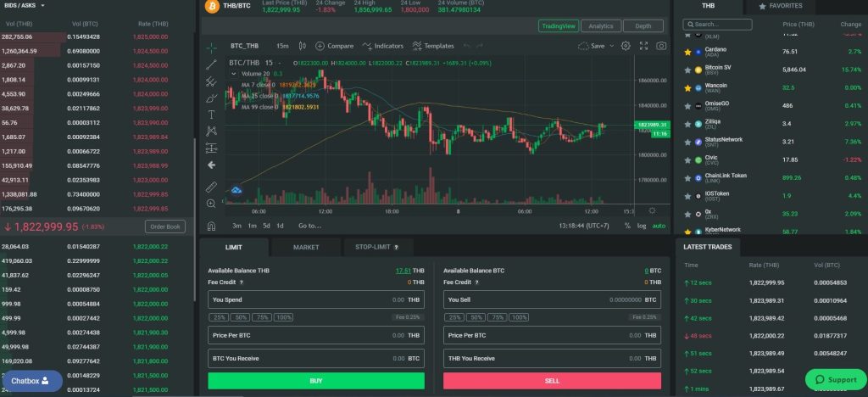Open the Order Book button
868x397 pixels.
click(x=165, y=226)
